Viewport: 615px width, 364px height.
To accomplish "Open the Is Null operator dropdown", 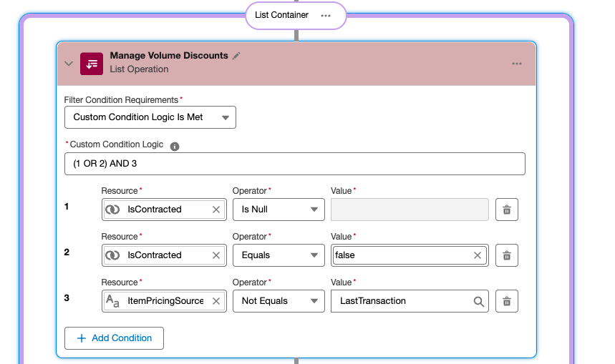I will tap(278, 210).
